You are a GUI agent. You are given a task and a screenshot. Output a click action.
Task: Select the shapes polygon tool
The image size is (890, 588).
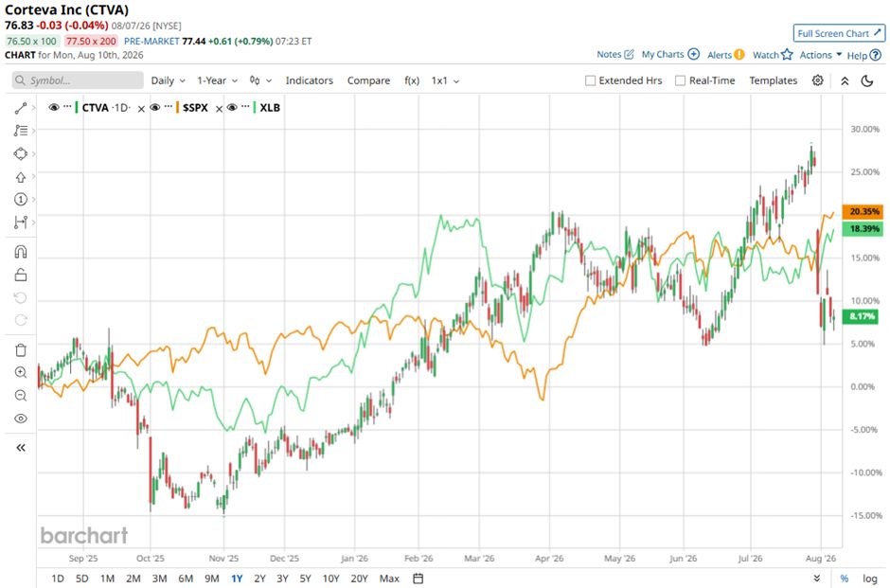21,153
